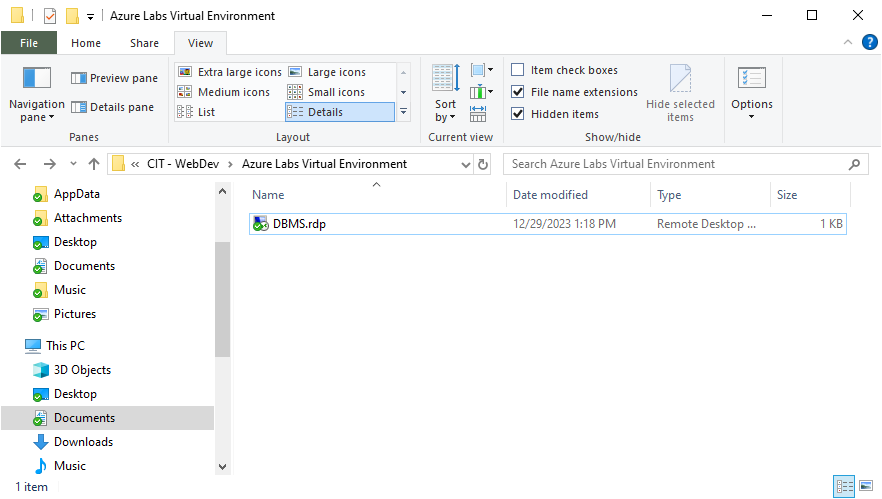The image size is (882, 499).
Task: Show hidden breadcrumb path chevrons
Action: pyautogui.click(x=135, y=164)
